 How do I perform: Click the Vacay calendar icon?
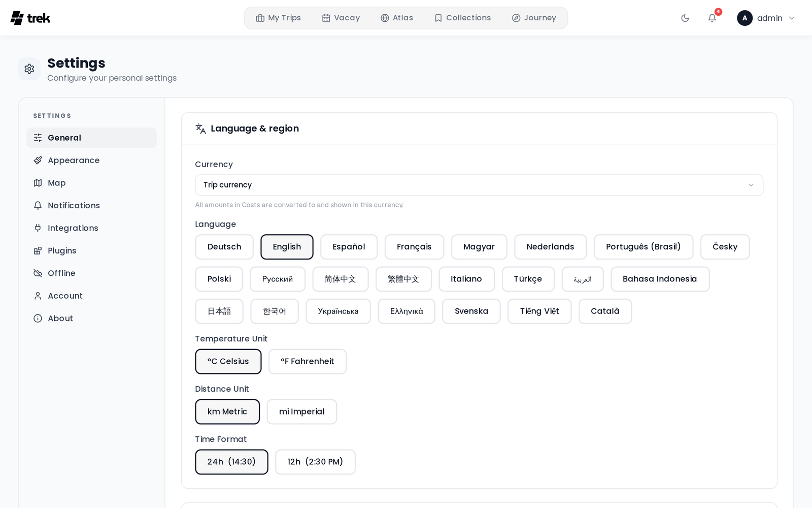click(x=326, y=18)
